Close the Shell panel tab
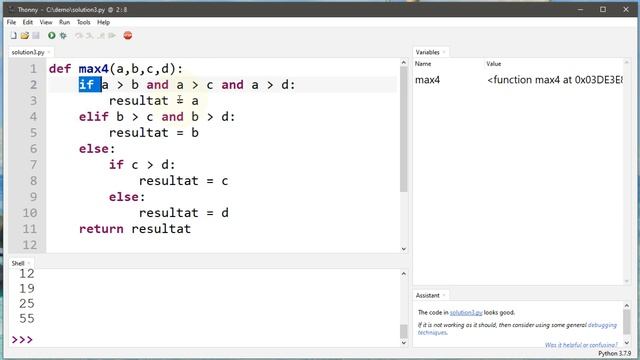Image resolution: width=640 pixels, height=360 pixels. (29, 263)
